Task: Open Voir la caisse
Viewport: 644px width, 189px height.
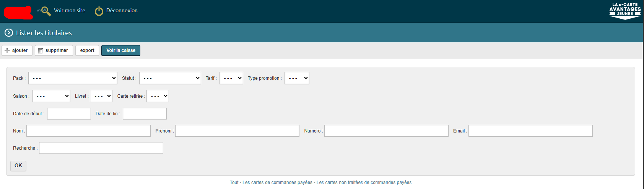Action: pyautogui.click(x=121, y=50)
